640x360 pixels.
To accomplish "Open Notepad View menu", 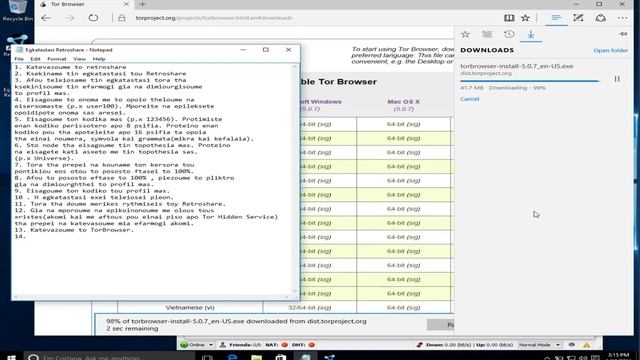I will coord(79,59).
